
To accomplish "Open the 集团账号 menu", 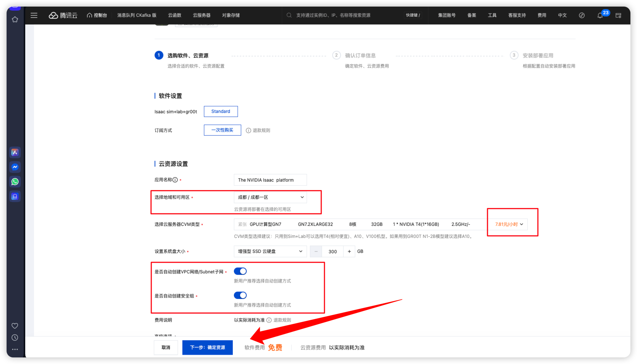I will 447,15.
